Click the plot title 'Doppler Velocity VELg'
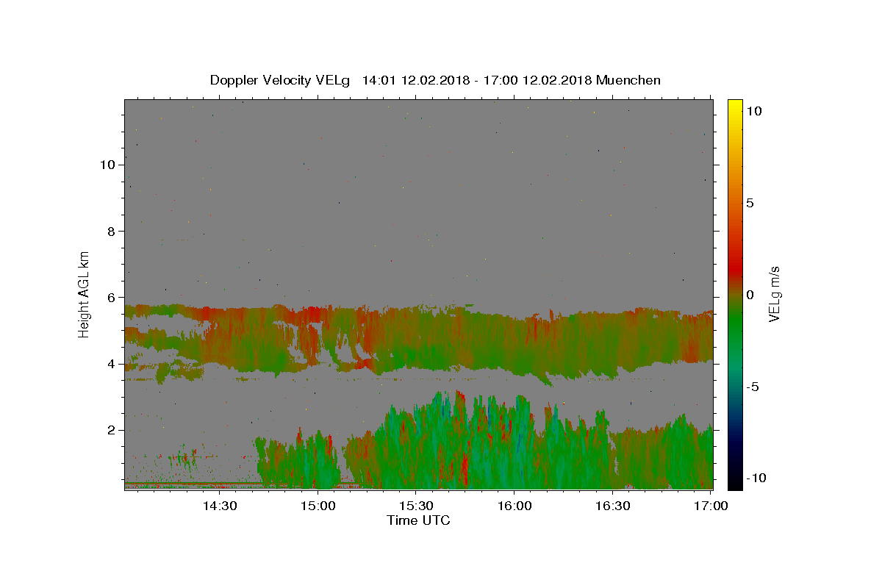Viewport: 882px width, 588px height. point(282,80)
